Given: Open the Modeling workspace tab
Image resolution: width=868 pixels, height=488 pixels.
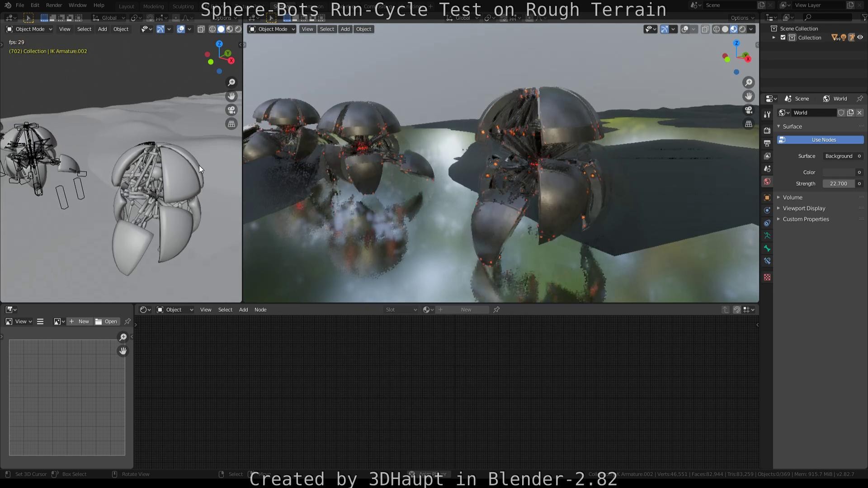Looking at the screenshot, I should pos(153,6).
